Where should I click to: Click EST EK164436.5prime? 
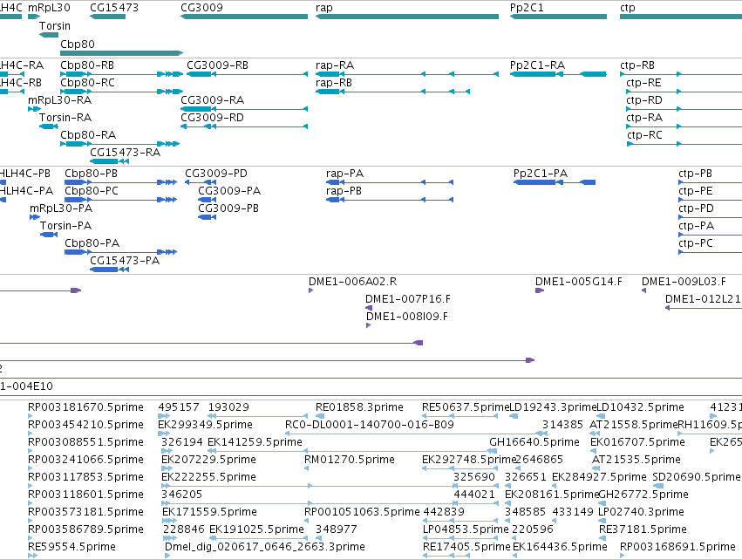pos(561,547)
